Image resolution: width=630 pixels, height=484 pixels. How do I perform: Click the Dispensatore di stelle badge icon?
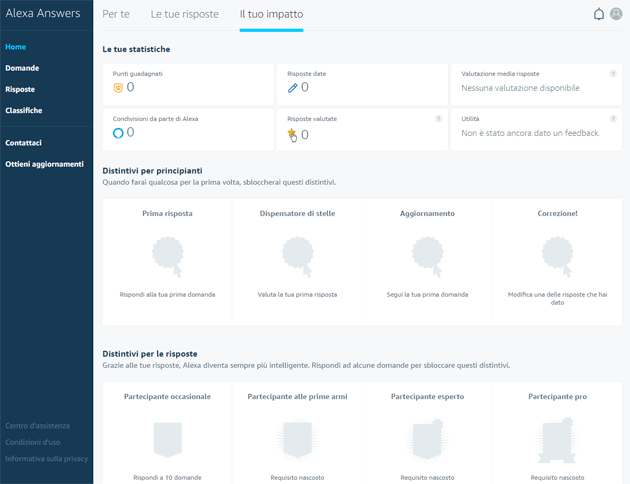pos(297,255)
